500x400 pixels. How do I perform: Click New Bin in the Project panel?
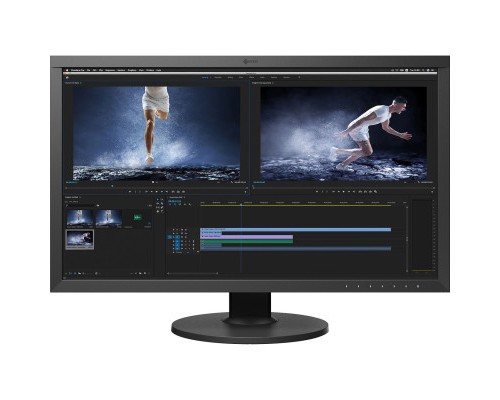point(140,273)
